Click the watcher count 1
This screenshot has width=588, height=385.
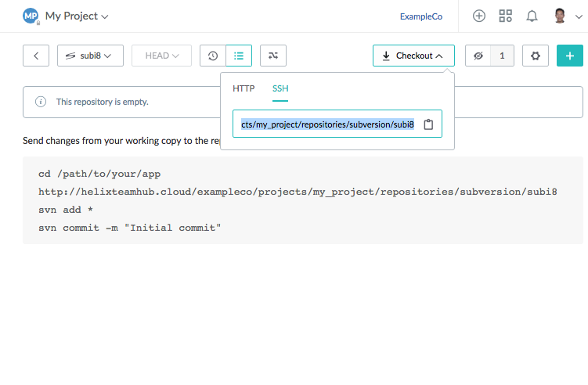502,56
